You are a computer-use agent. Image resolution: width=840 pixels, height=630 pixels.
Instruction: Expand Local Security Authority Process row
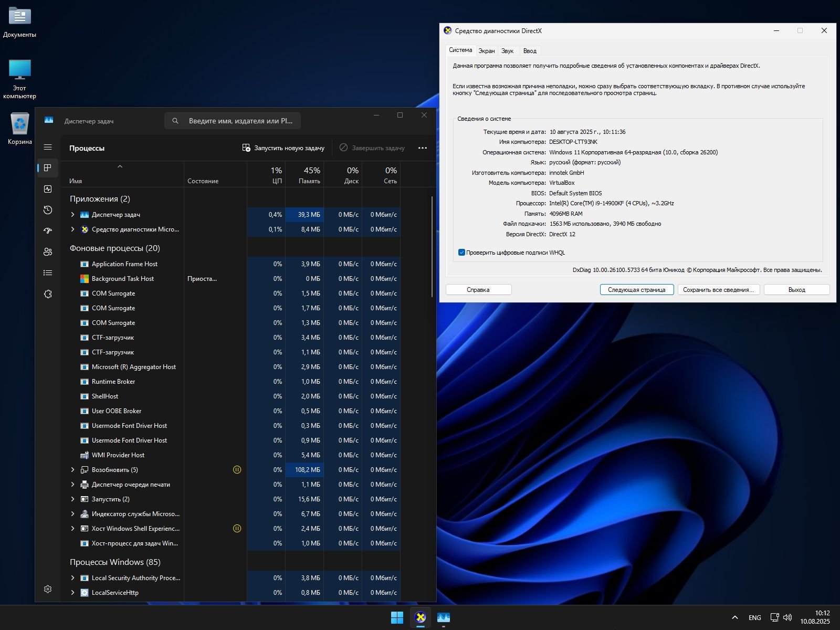tap(73, 578)
